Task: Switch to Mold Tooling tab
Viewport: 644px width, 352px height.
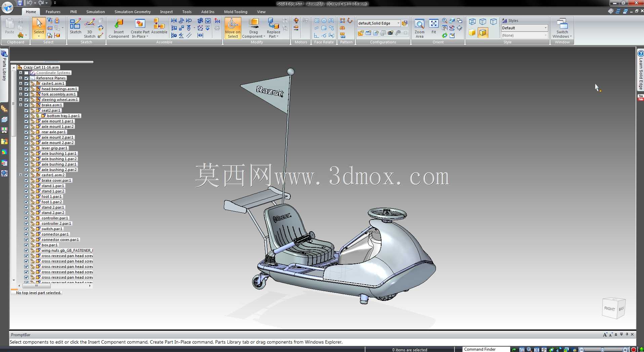Action: click(x=236, y=12)
